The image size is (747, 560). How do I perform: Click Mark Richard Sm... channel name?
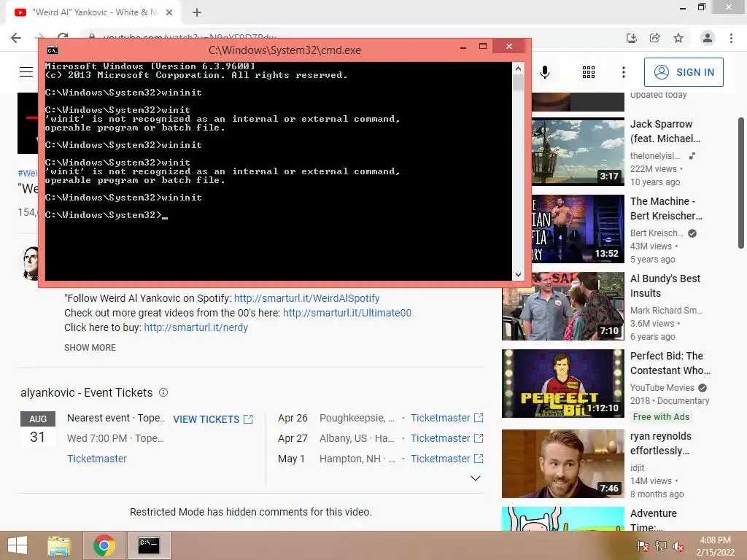point(666,311)
